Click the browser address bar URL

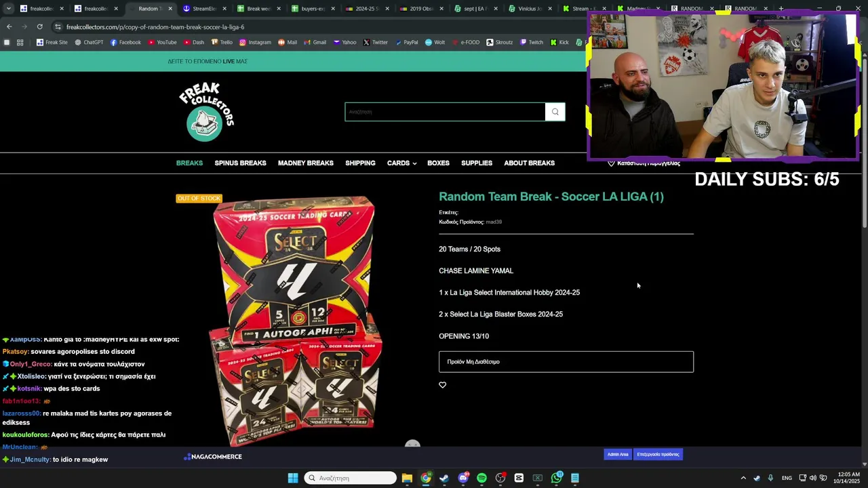coord(155,27)
